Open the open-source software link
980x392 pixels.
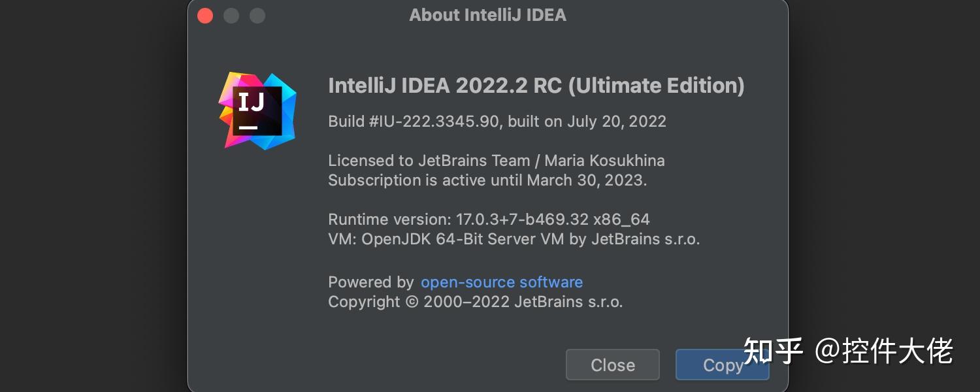tap(501, 282)
